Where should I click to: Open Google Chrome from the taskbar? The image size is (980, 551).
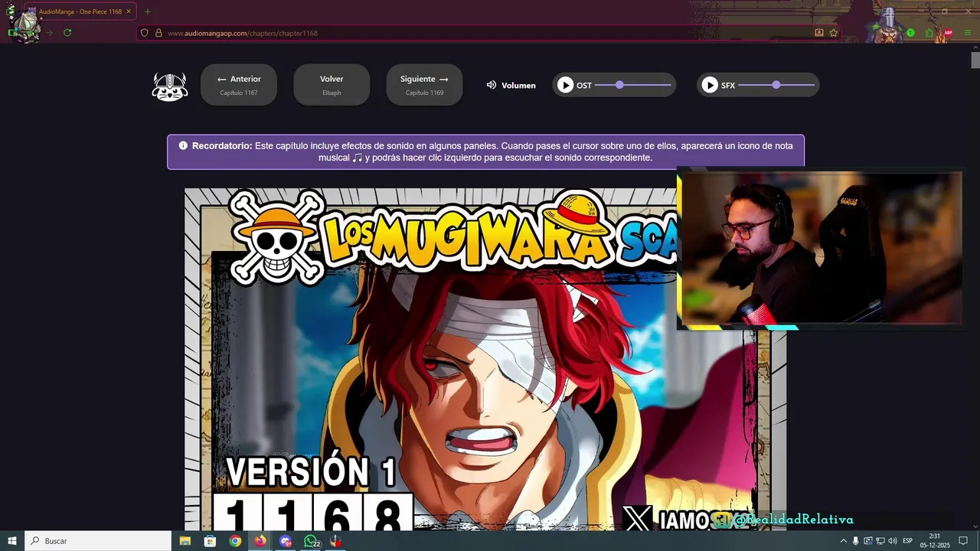tap(235, 541)
